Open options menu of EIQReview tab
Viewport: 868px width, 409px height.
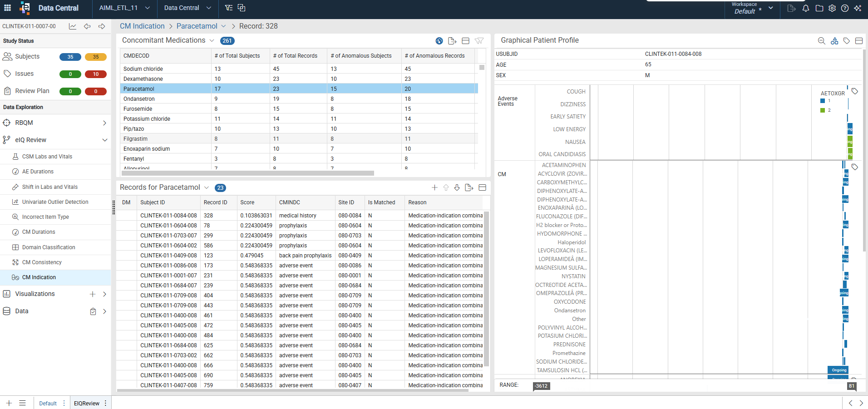click(x=105, y=403)
